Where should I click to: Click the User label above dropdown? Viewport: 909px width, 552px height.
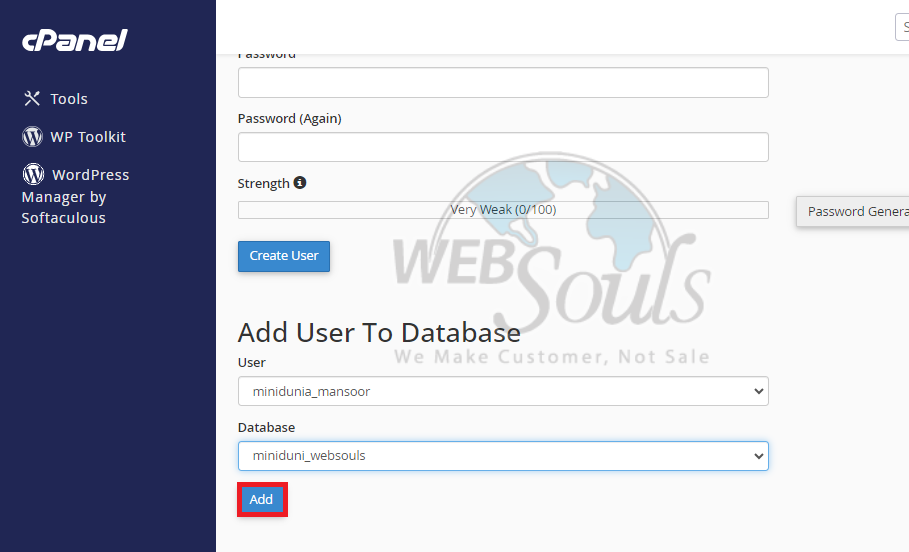click(252, 362)
